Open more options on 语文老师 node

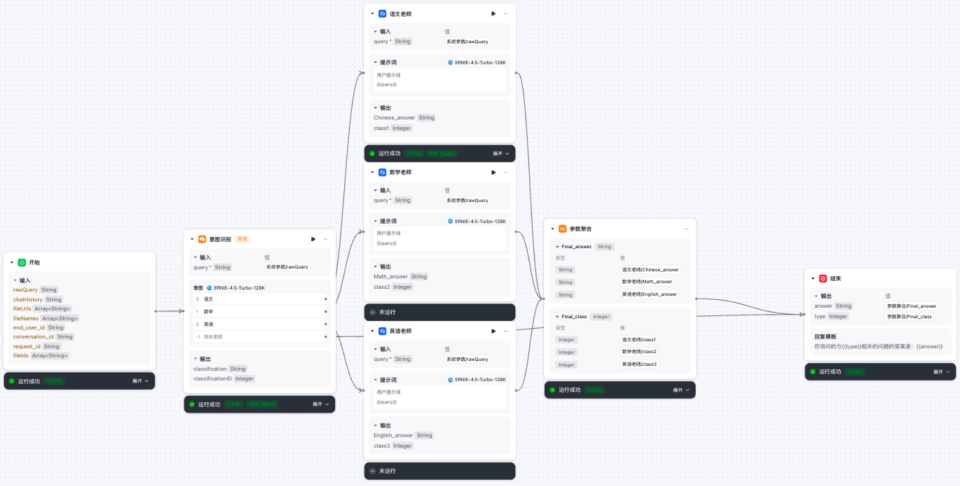pyautogui.click(x=505, y=14)
